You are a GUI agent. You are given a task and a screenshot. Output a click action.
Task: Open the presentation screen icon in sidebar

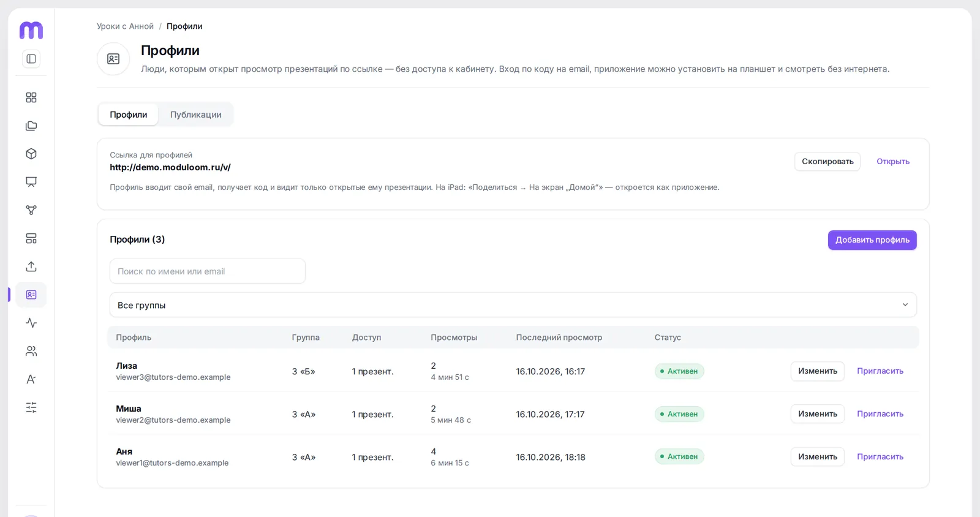(31, 182)
